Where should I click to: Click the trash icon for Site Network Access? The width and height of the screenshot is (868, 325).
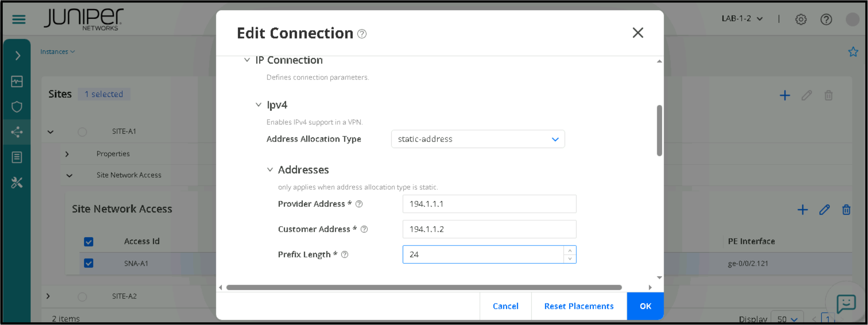tap(846, 210)
